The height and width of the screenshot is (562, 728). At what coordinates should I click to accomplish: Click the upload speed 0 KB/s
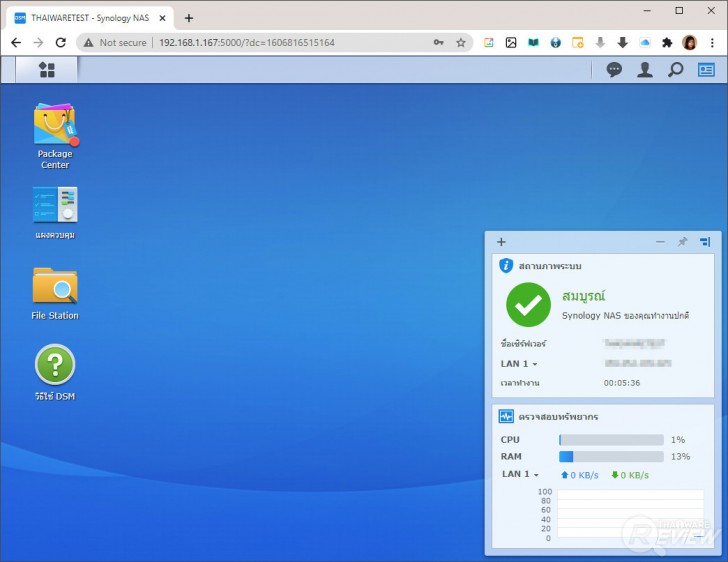tap(579, 475)
